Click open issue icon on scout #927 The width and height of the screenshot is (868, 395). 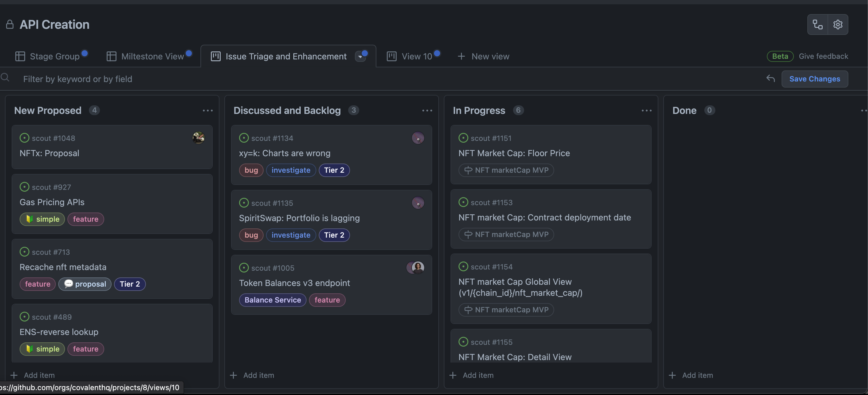tap(24, 187)
